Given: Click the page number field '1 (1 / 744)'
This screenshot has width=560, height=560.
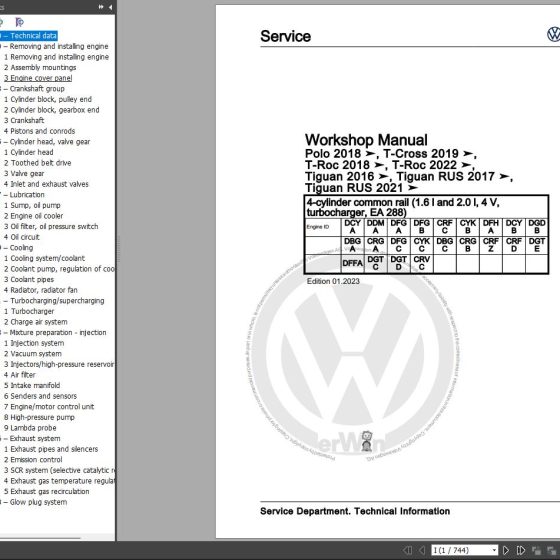Looking at the screenshot, I should coord(461,550).
